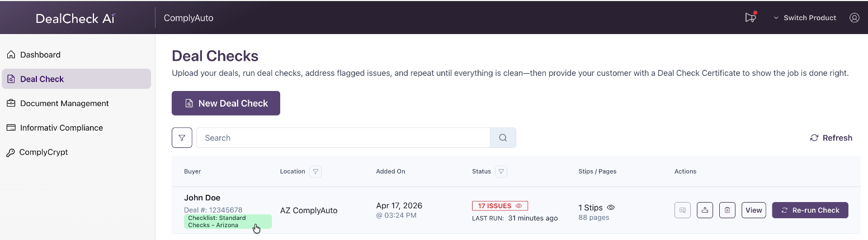This screenshot has width=868, height=240.
Task: Open Informativ Compliance in the sidebar
Action: [x=62, y=128]
